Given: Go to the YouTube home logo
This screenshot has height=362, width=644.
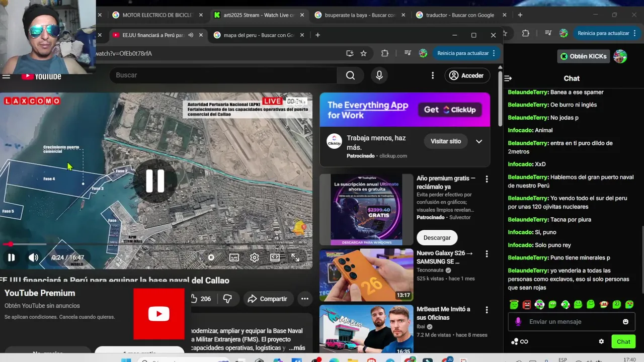Looking at the screenshot, I should (41, 76).
